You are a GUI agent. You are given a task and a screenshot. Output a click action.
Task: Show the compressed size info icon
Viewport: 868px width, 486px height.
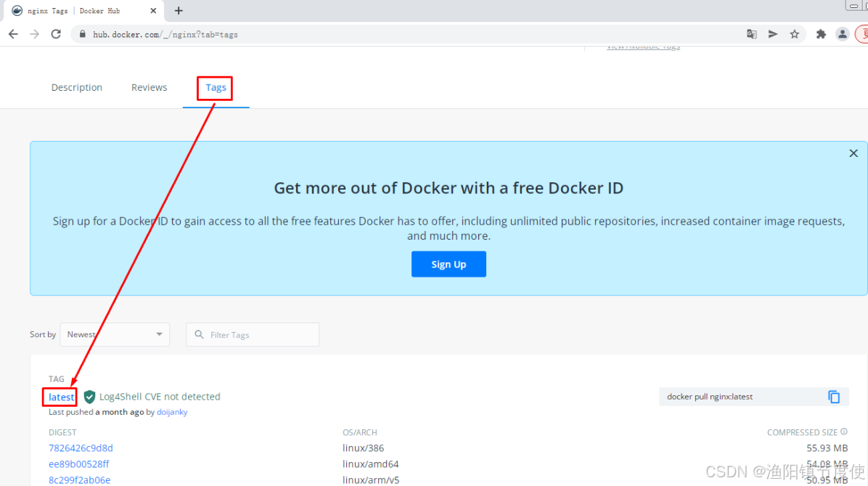click(843, 432)
